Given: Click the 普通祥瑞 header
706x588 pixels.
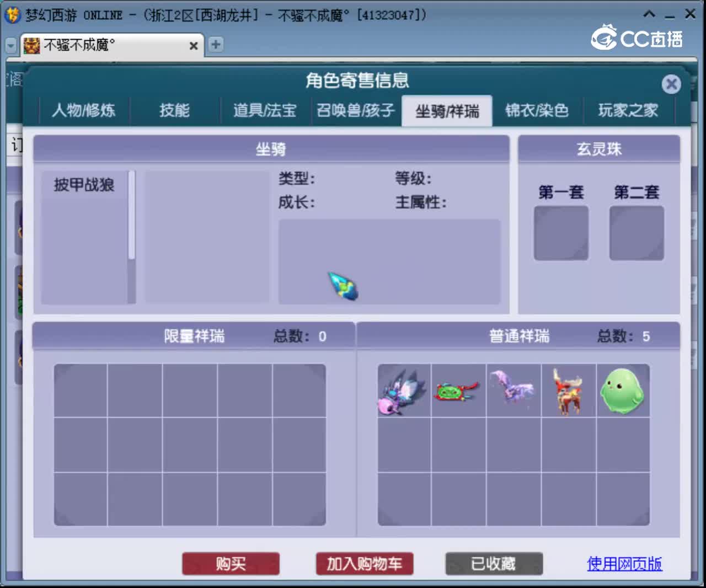Looking at the screenshot, I should coord(518,336).
